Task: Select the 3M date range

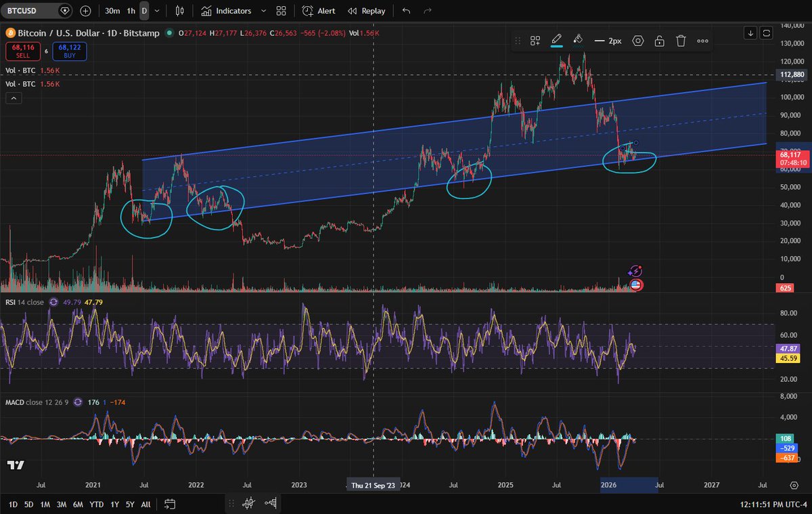Action: (x=62, y=504)
